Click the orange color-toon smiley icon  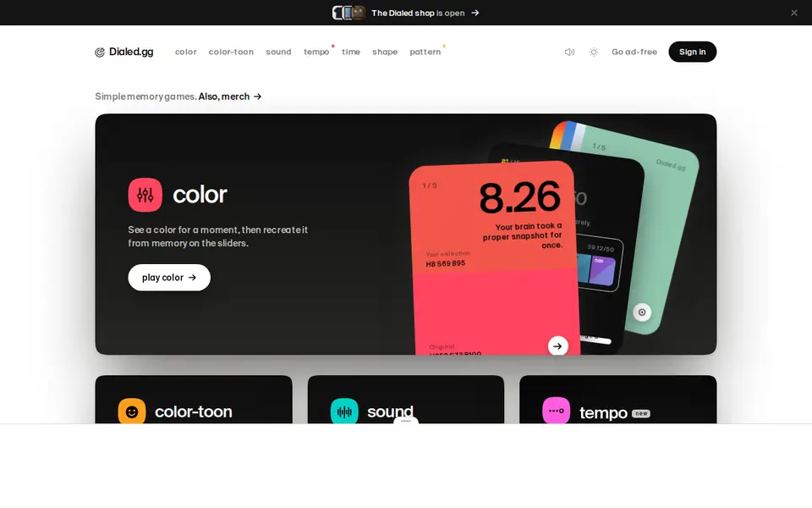pos(132,411)
